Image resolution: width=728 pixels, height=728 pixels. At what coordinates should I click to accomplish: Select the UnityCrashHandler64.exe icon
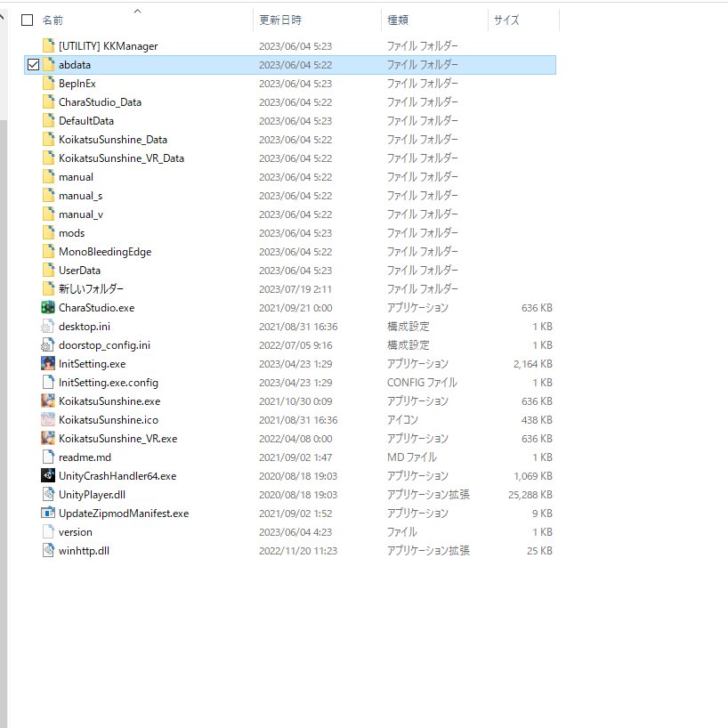[x=48, y=476]
